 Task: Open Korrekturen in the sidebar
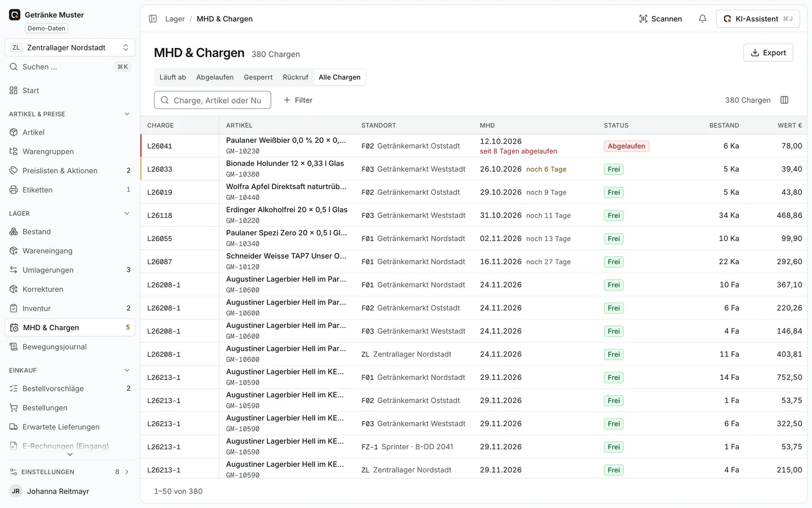pyautogui.click(x=70, y=289)
